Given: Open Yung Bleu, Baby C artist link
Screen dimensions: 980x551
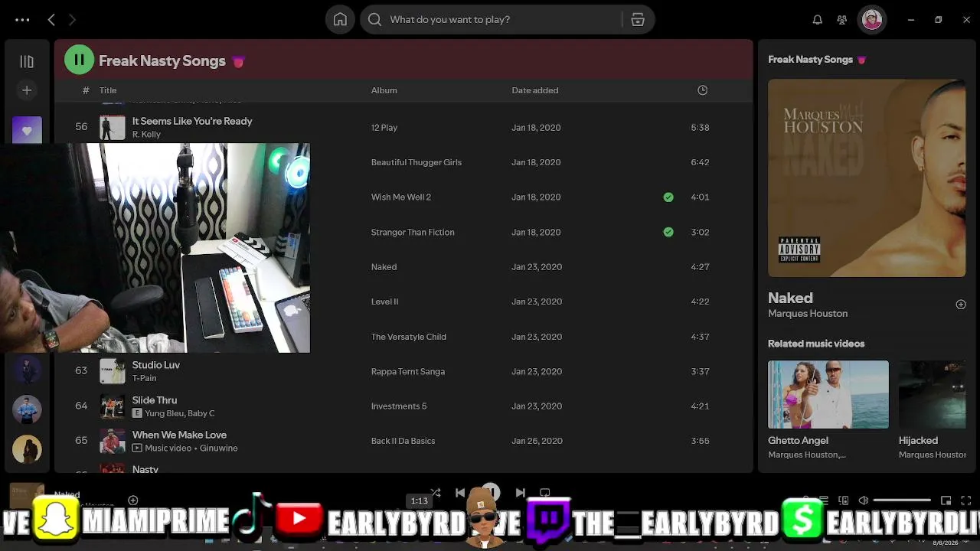Looking at the screenshot, I should (x=179, y=413).
